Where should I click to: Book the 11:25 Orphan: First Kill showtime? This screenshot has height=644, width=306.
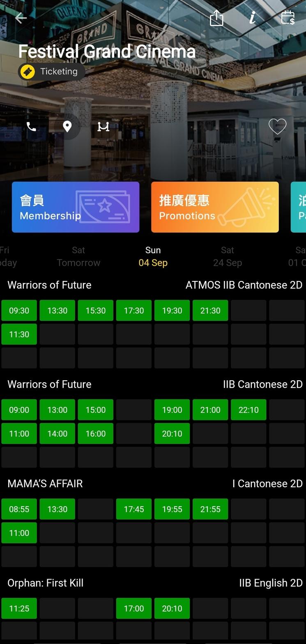(19, 608)
